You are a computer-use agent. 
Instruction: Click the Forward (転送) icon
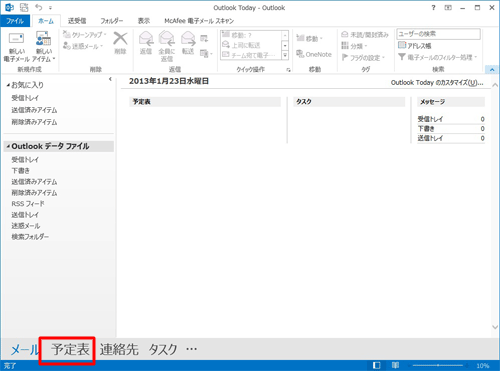click(188, 39)
